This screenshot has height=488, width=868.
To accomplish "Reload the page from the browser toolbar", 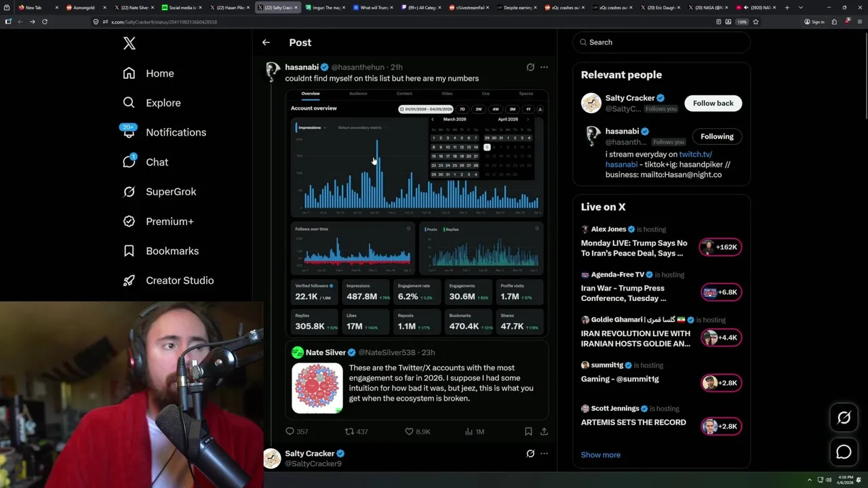I will [45, 22].
